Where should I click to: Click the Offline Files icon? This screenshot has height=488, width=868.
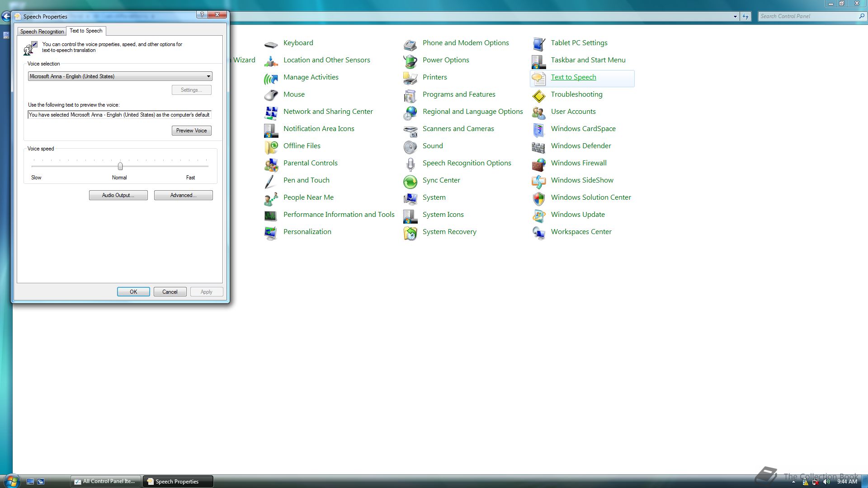[x=271, y=147]
